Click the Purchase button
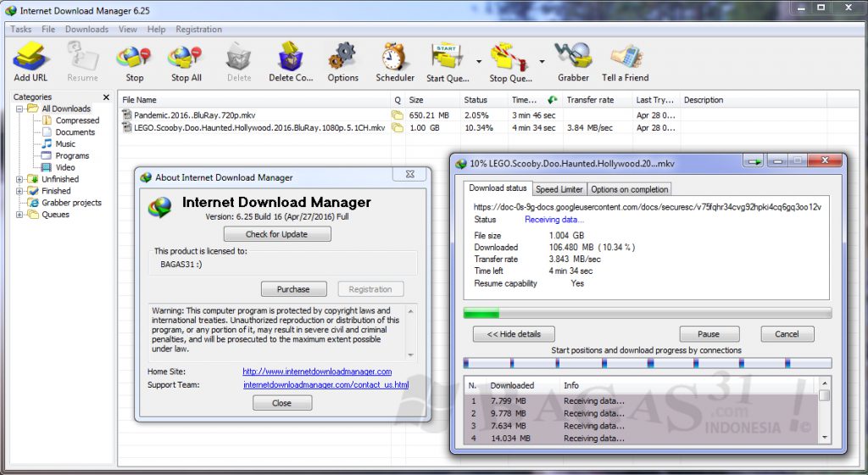The image size is (868, 475). point(293,289)
